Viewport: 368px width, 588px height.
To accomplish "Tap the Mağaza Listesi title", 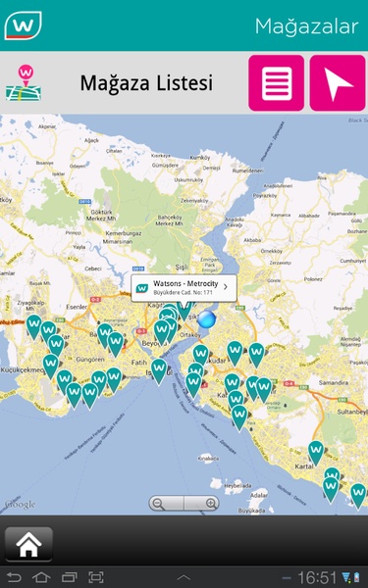I will [x=146, y=83].
